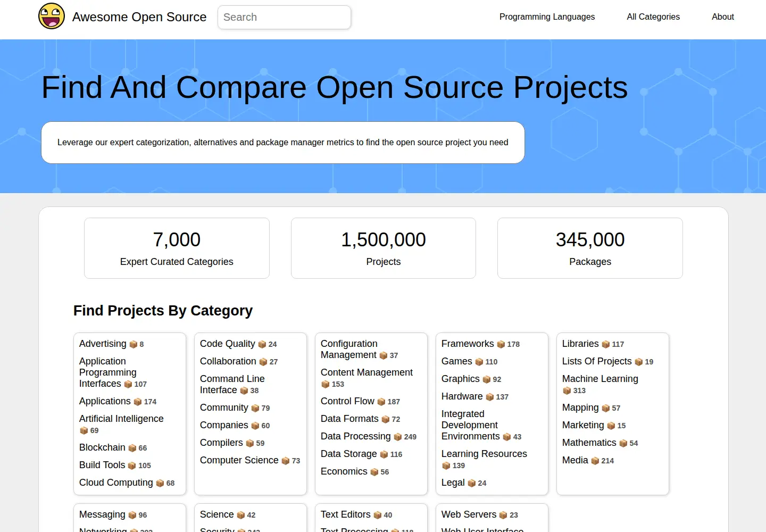Click the package icon beside Compilers
766x532 pixels.
(250, 443)
